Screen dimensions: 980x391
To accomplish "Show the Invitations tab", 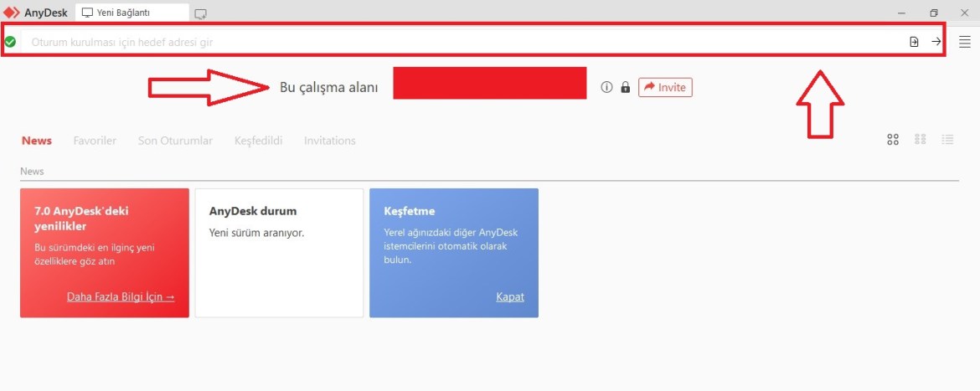I will [x=329, y=141].
